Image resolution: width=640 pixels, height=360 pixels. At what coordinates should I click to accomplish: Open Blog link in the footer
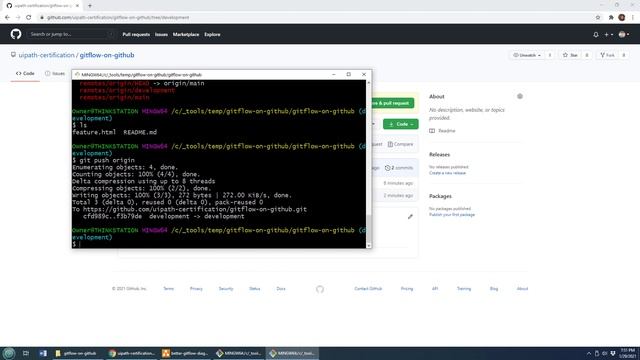point(494,289)
